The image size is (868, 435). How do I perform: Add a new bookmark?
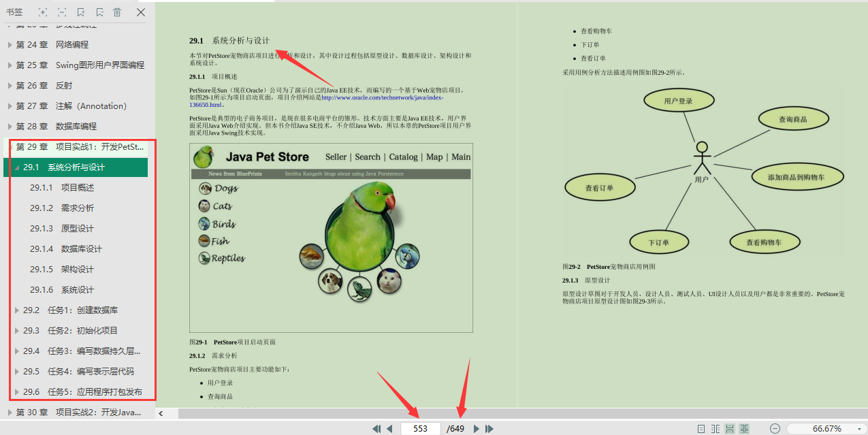81,12
